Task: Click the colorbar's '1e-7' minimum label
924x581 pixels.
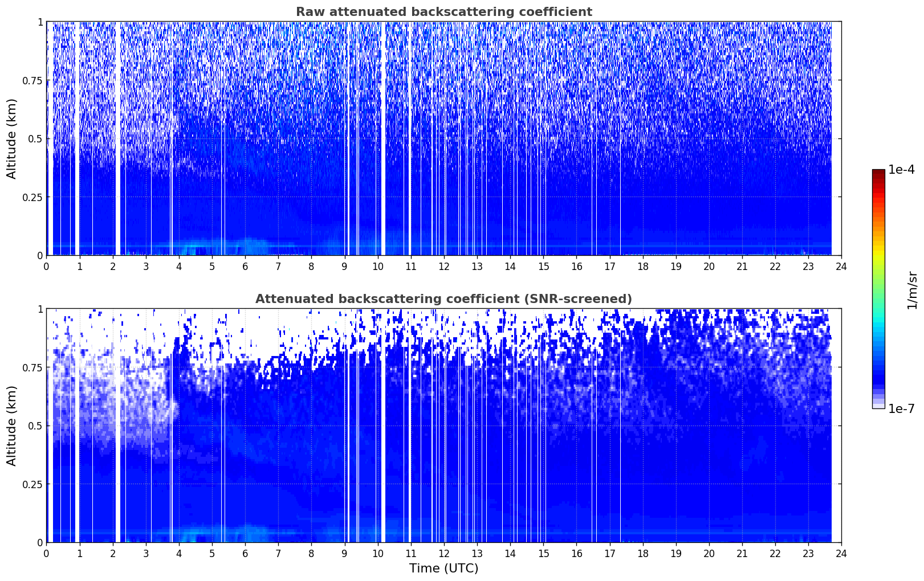Action: [901, 409]
